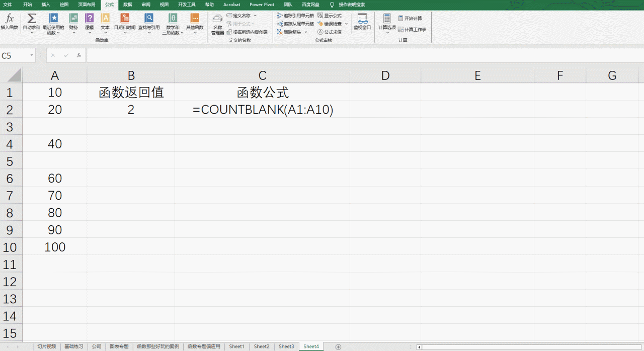Switch to the Page Layout (页面布局) tab

[87, 5]
